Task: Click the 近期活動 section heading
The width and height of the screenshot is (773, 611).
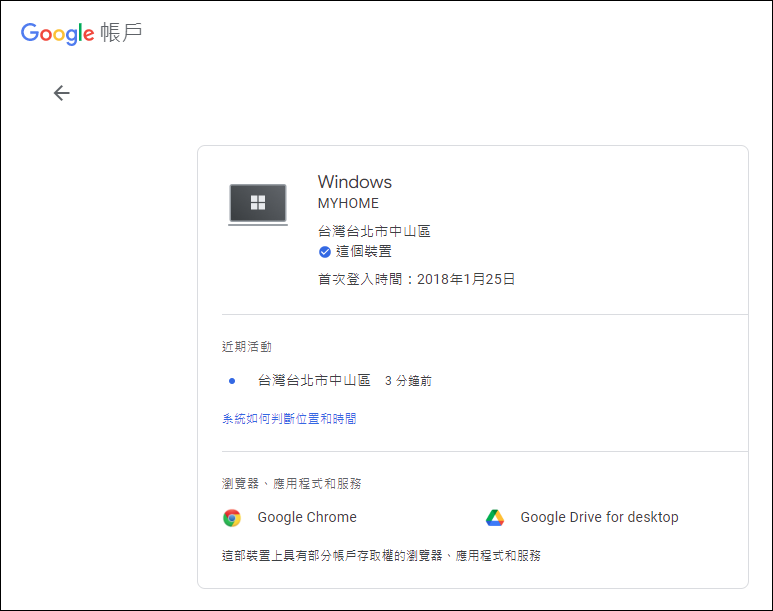Action: (x=246, y=347)
